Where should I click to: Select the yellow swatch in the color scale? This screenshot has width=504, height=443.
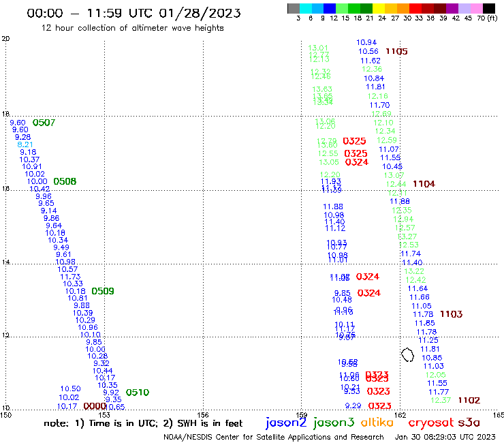[379, 8]
